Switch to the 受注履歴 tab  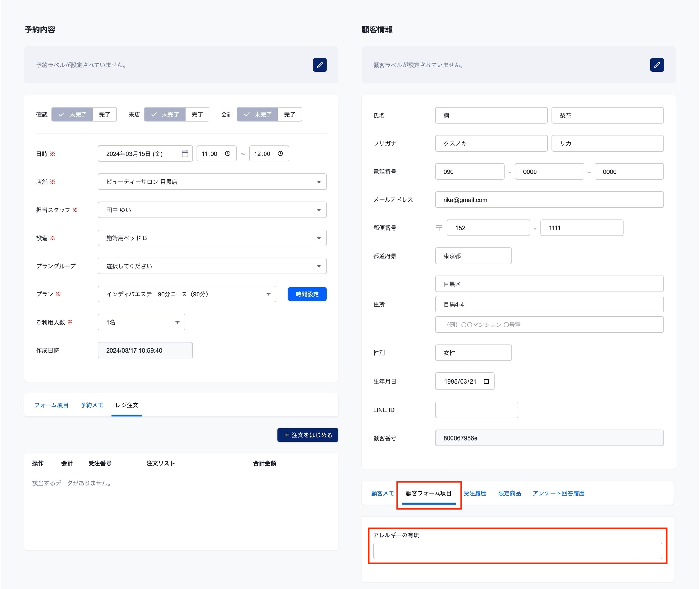[x=475, y=493]
